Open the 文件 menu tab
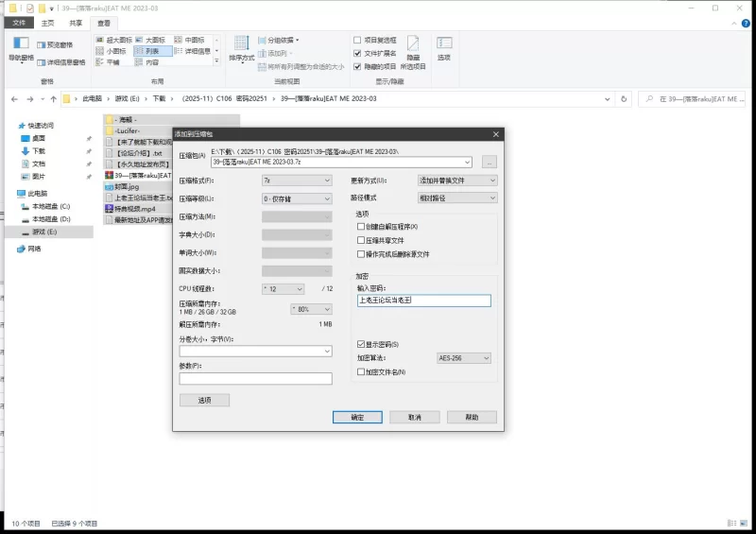The width and height of the screenshot is (756, 534). pos(19,23)
